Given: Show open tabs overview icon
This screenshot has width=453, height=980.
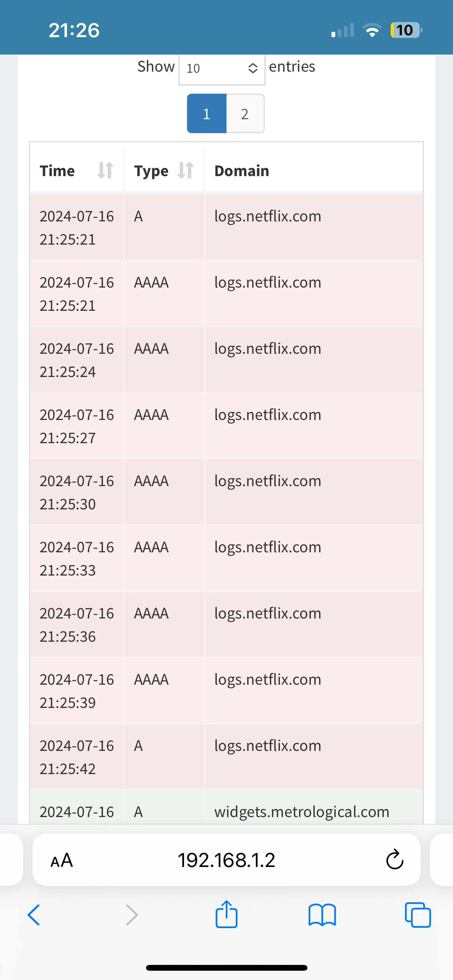Looking at the screenshot, I should 418,915.
